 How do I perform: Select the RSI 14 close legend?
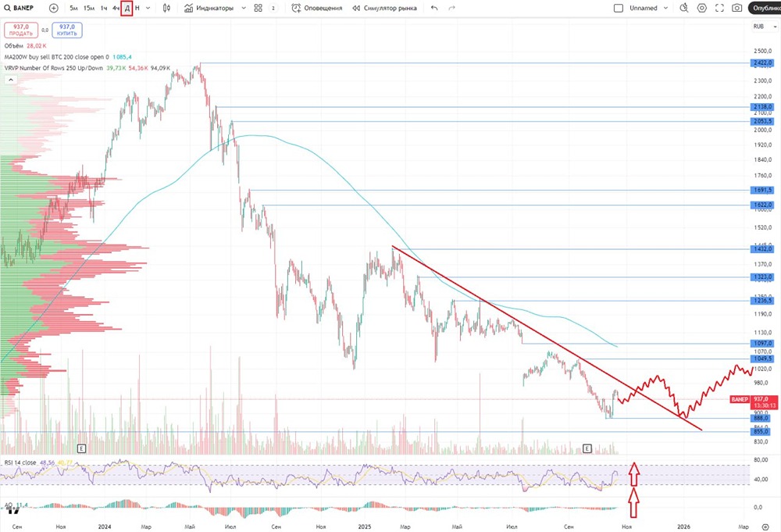point(20,462)
